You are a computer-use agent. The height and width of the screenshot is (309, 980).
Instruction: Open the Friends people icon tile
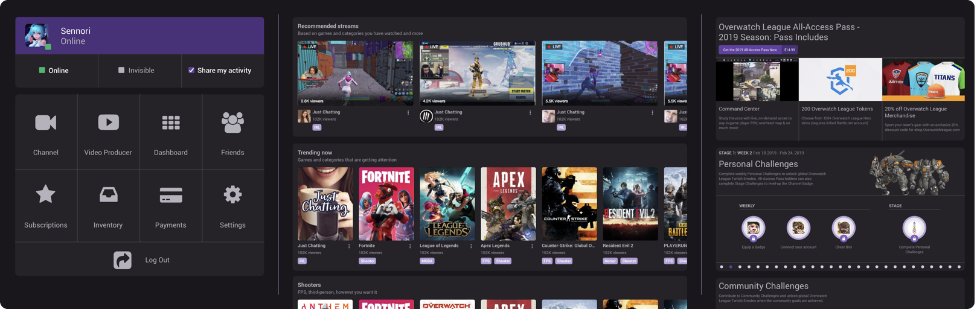click(232, 132)
